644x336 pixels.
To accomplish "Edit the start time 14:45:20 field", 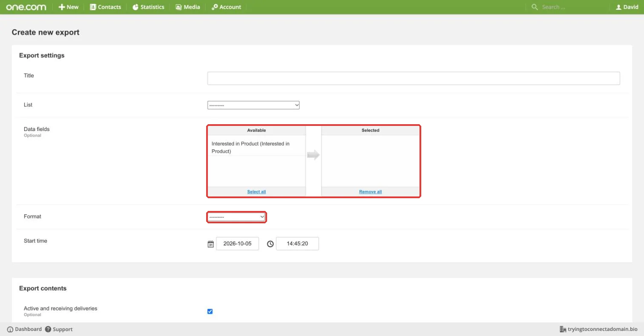I will (x=297, y=244).
